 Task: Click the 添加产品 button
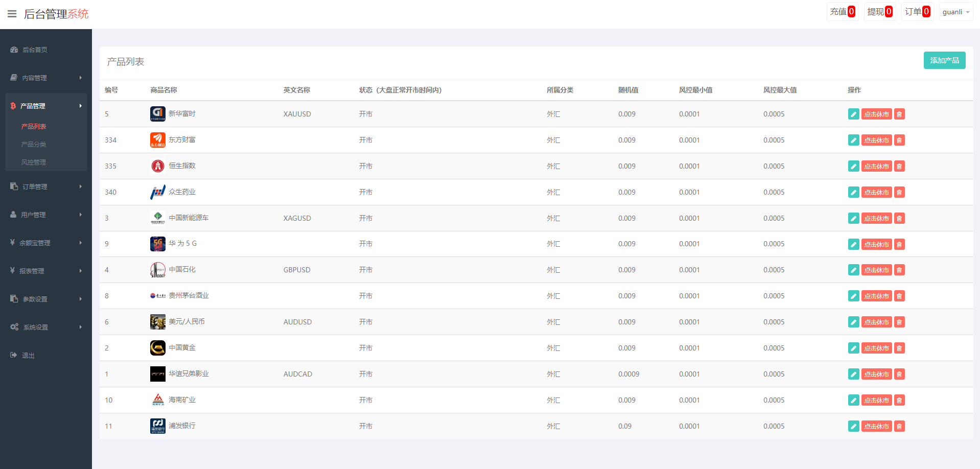tap(944, 60)
